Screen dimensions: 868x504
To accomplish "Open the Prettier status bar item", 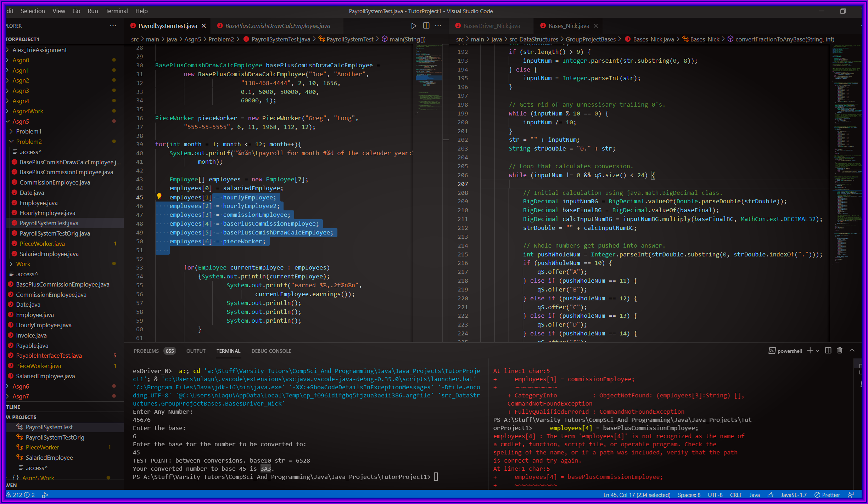I will point(827,495).
